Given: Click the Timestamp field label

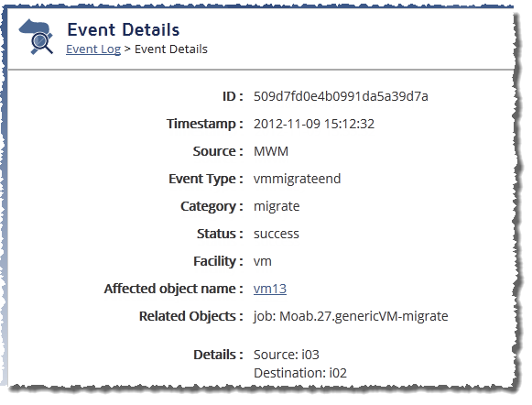Looking at the screenshot, I should coord(204,124).
